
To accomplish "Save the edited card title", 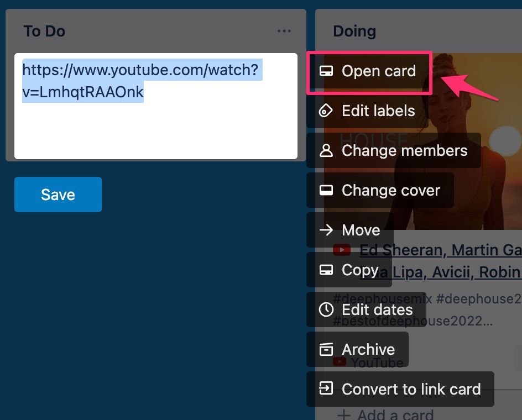I will click(x=58, y=195).
